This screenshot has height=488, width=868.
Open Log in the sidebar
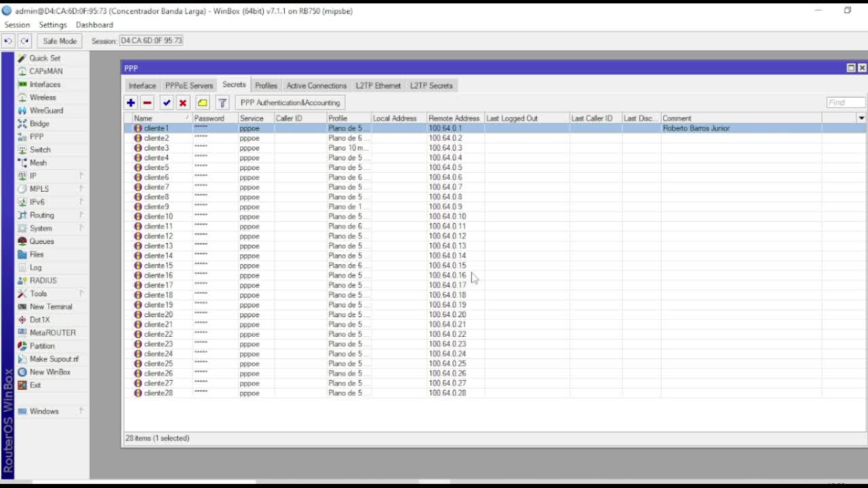[35, 268]
